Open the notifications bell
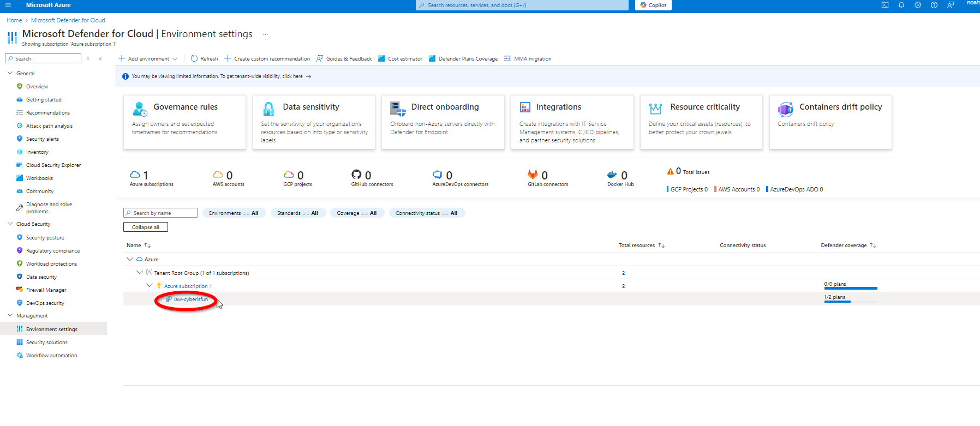The image size is (980, 426). coord(901,5)
